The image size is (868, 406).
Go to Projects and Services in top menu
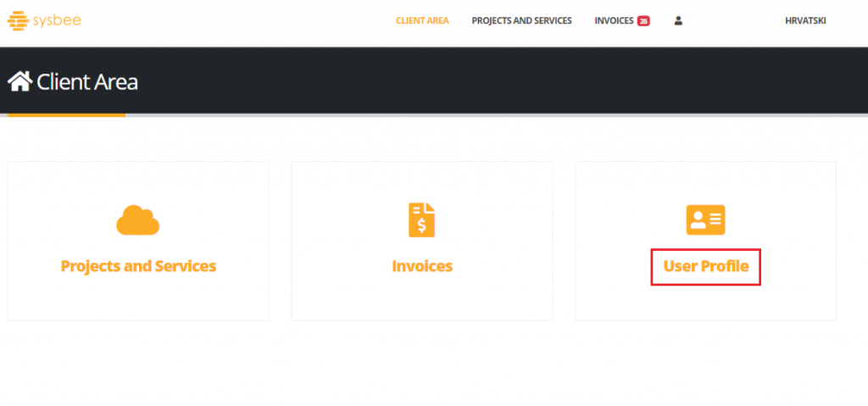pyautogui.click(x=521, y=21)
